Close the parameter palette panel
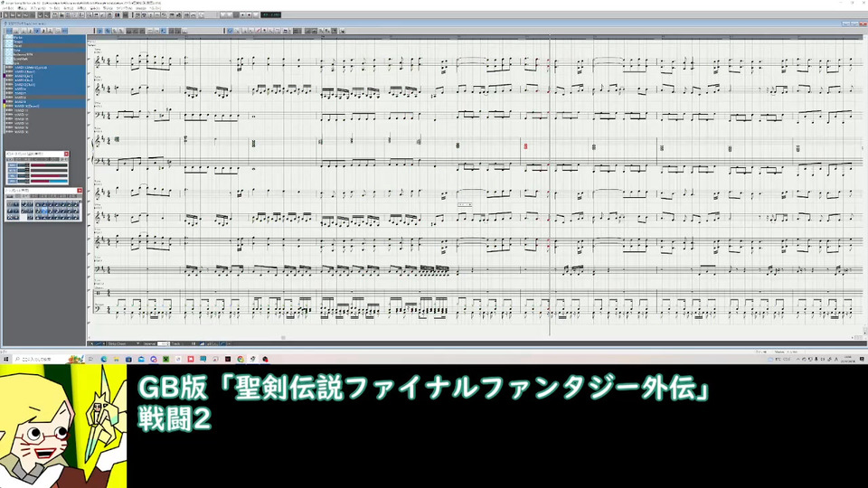Viewport: 868px width, 488px height. 66,154
